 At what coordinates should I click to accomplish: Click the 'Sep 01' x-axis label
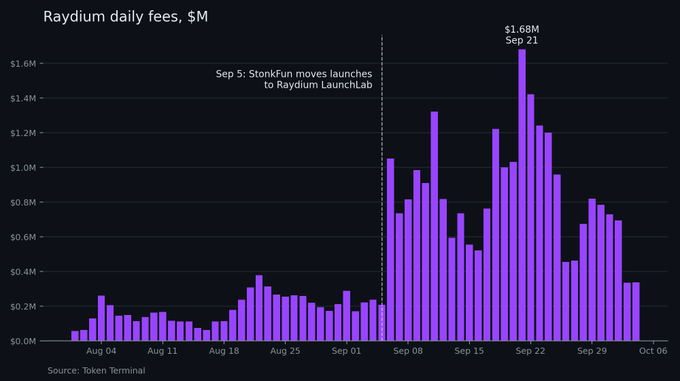coord(346,351)
